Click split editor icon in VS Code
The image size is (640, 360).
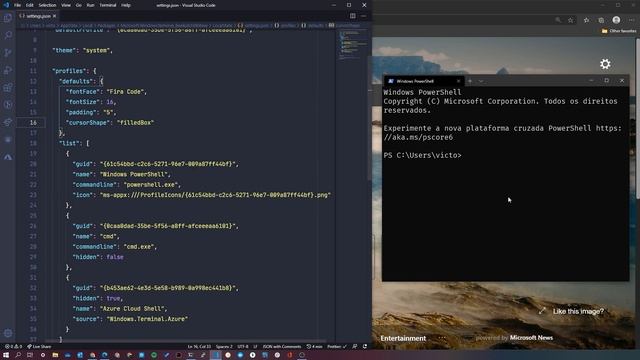tap(353, 16)
